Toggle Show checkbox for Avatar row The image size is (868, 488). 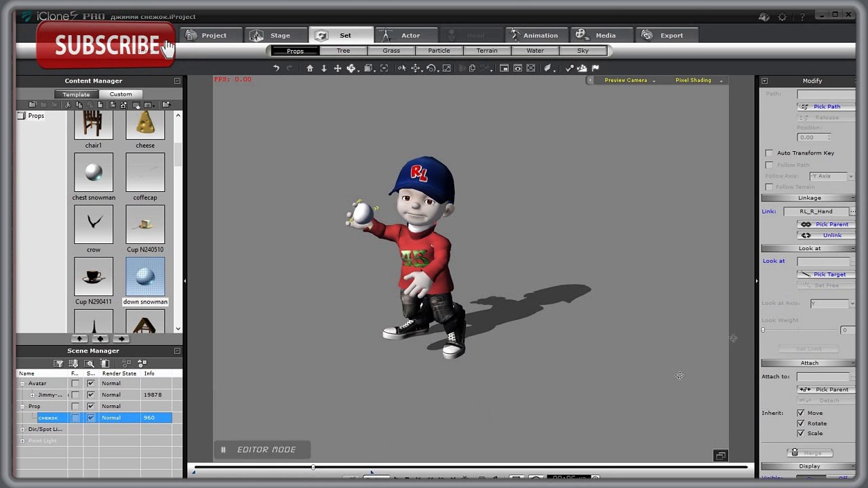coord(91,384)
